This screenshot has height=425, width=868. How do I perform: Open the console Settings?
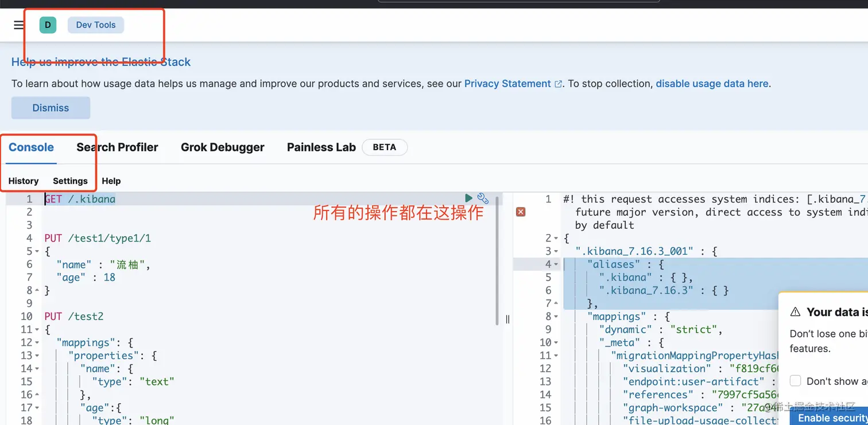pos(70,181)
